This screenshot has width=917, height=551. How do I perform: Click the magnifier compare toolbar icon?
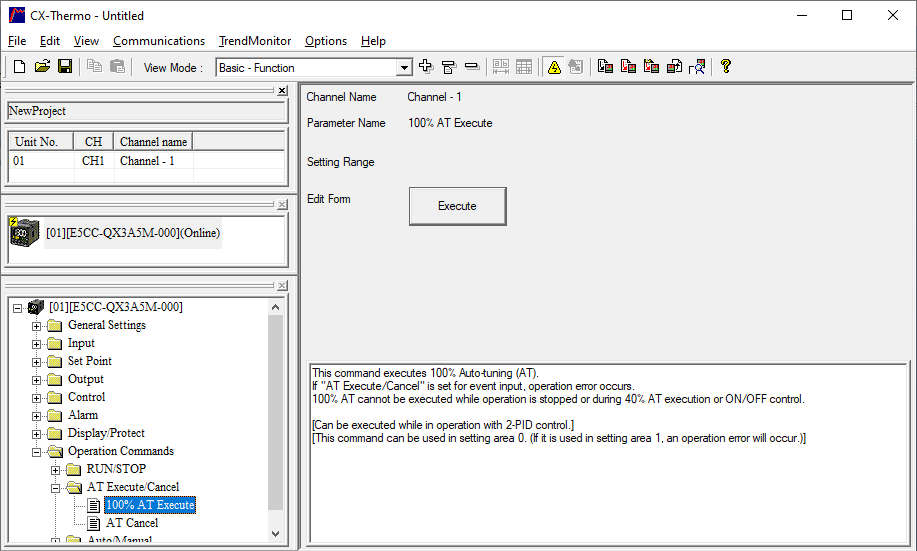[x=697, y=67]
